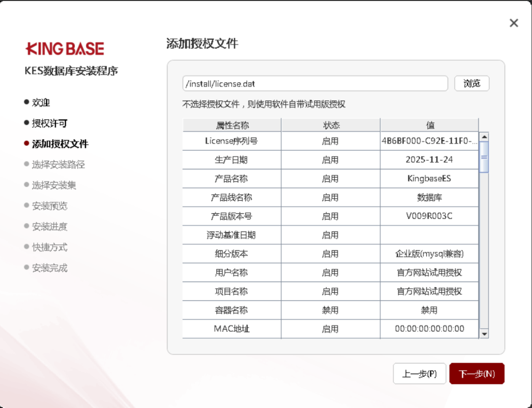This screenshot has width=532, height=408.
Task: Select the 项目名称 row name
Action: click(231, 291)
